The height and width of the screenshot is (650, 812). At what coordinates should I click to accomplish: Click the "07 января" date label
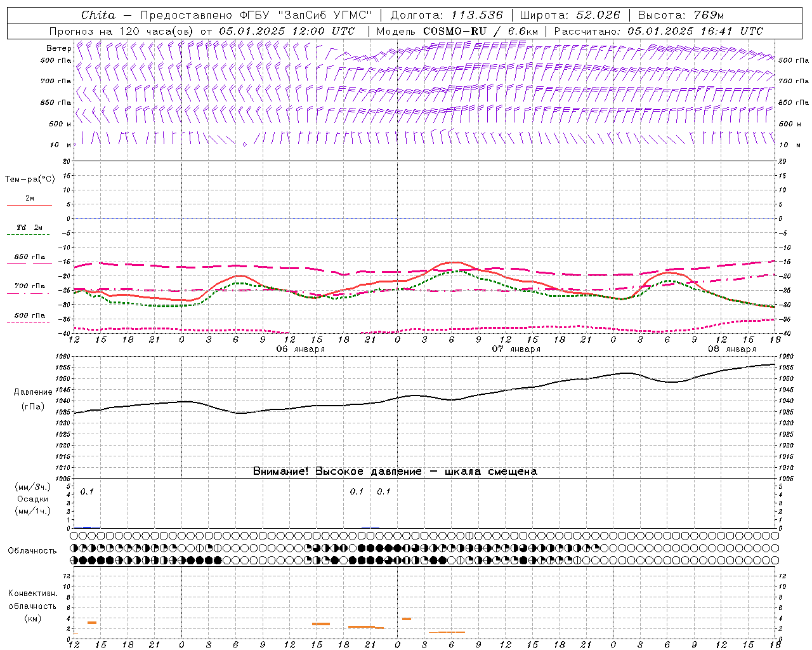516,349
